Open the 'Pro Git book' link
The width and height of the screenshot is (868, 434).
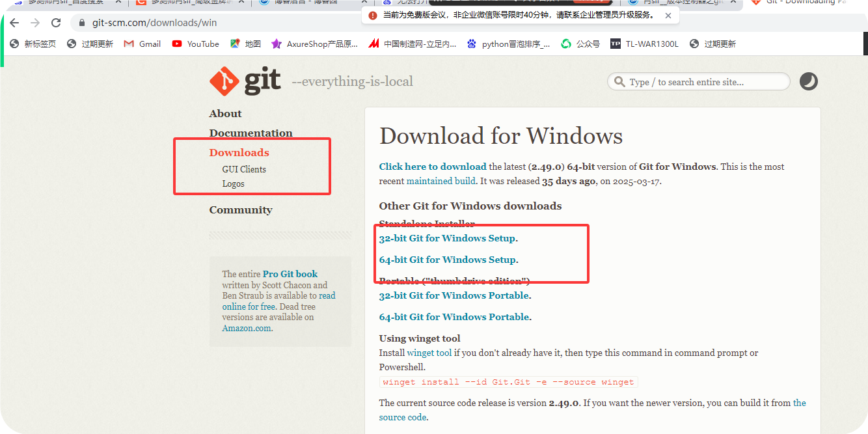point(290,274)
